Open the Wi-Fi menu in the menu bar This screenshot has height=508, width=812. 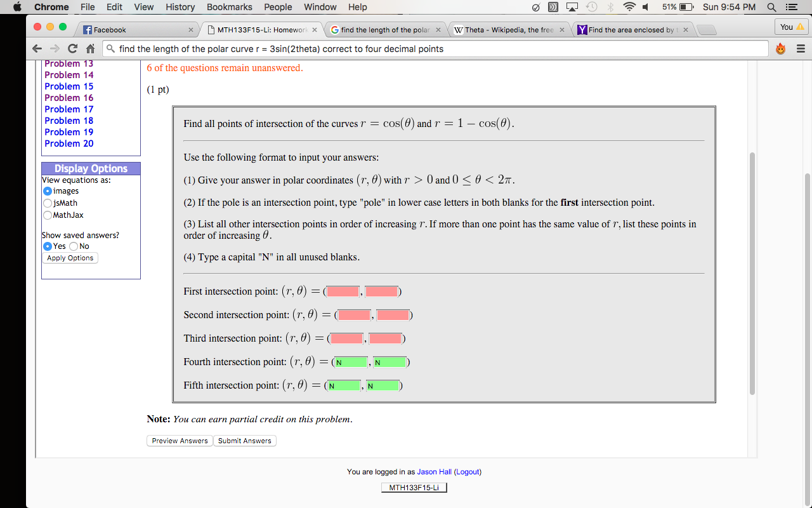(629, 7)
